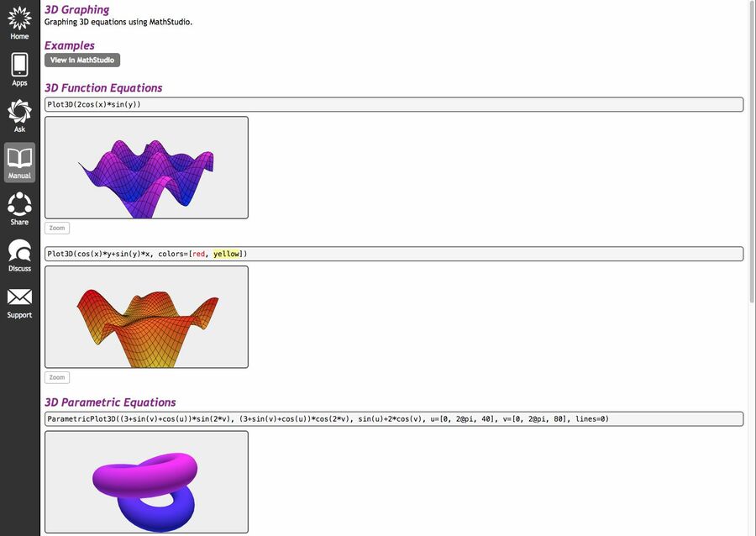756x536 pixels.
Task: Click Zoom under the red-yellow plot
Action: point(57,377)
